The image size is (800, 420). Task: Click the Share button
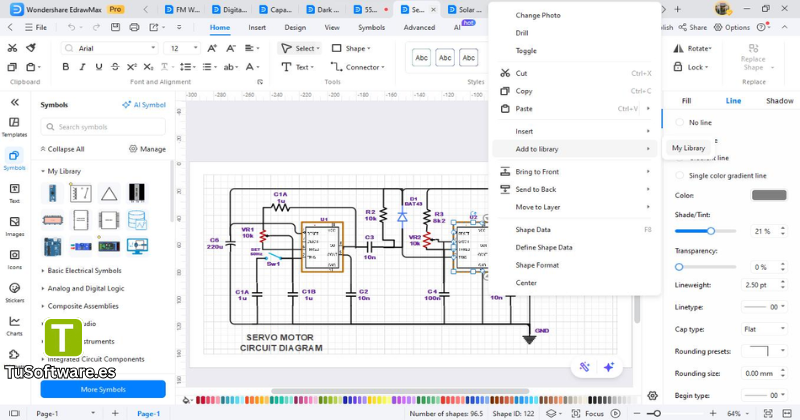(693, 27)
